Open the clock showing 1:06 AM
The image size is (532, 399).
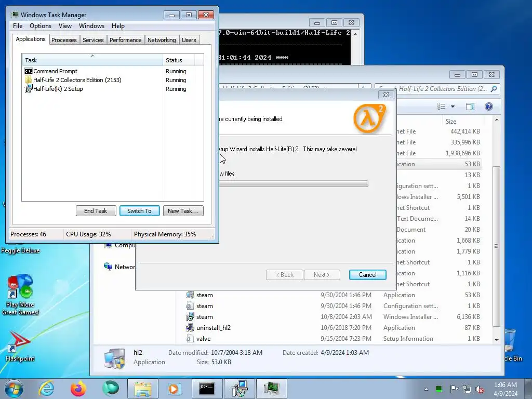pos(506,389)
